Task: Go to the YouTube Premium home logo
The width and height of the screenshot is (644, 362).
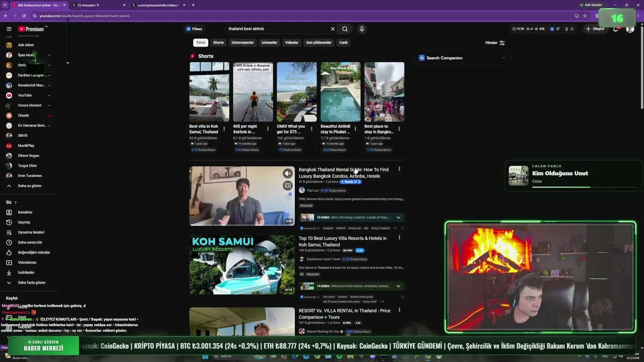Action: [x=31, y=29]
